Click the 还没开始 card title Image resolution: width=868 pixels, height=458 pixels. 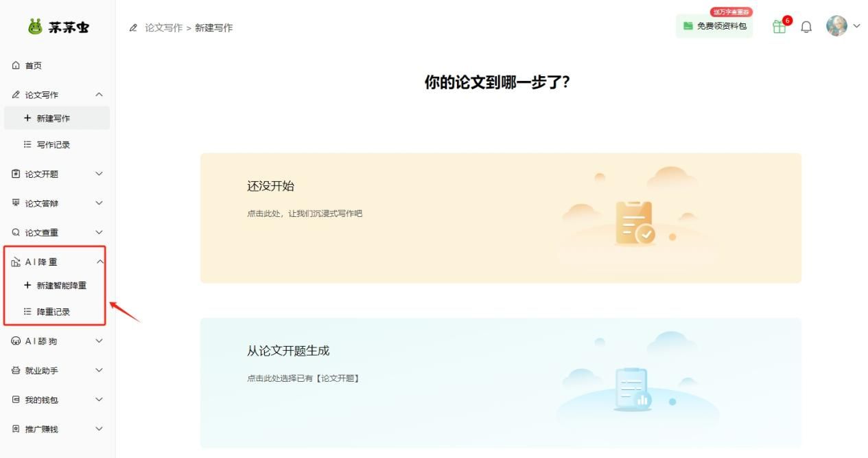coord(270,186)
